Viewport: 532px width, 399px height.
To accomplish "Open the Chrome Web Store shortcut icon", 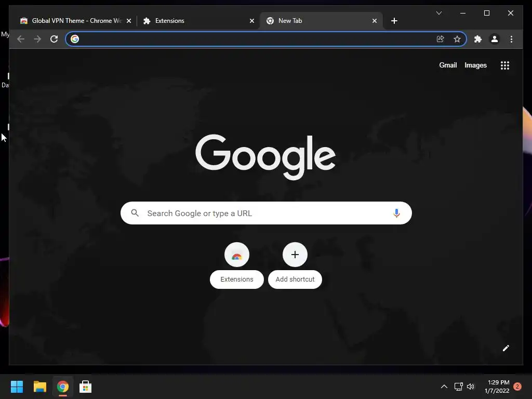I will (237, 255).
